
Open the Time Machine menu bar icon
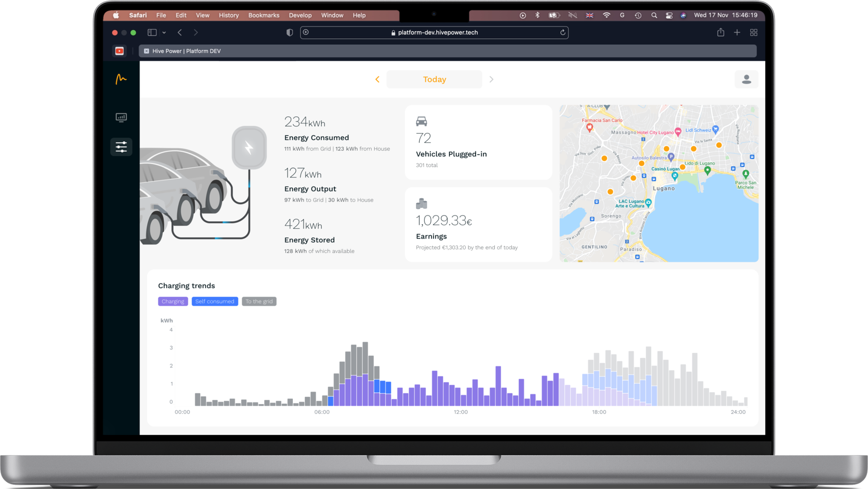pyautogui.click(x=638, y=15)
